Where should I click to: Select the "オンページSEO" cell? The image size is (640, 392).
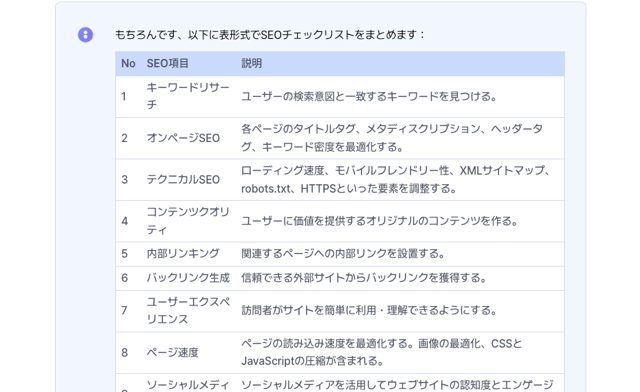pyautogui.click(x=183, y=138)
